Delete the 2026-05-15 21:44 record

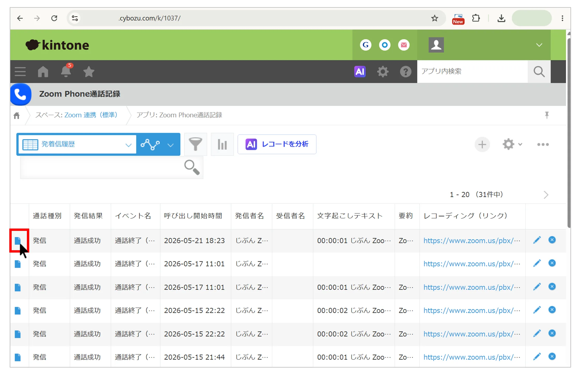[x=552, y=357]
